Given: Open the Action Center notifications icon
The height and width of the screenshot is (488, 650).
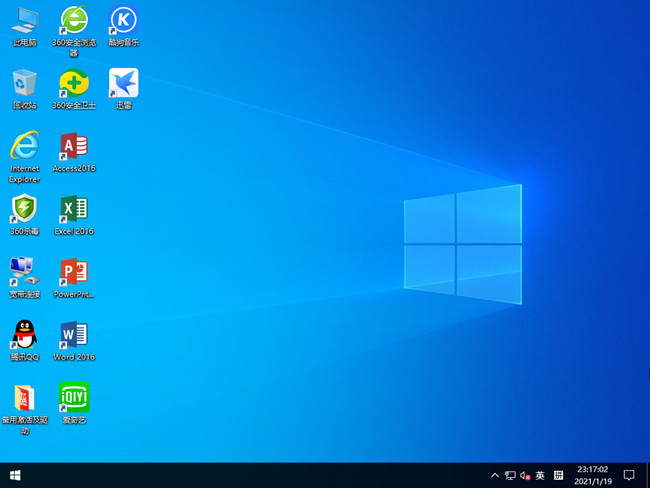Looking at the screenshot, I should pos(629,476).
